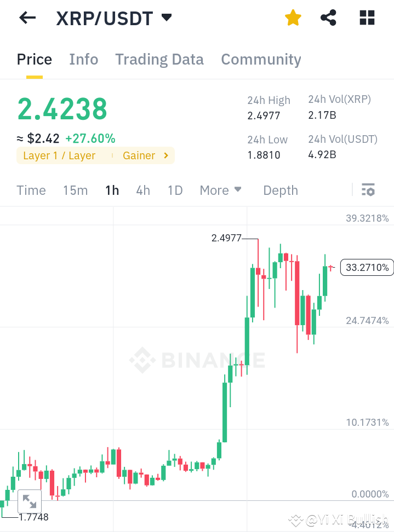This screenshot has height=532, width=394.
Task: Toggle Depth chart view
Action: coord(280,190)
